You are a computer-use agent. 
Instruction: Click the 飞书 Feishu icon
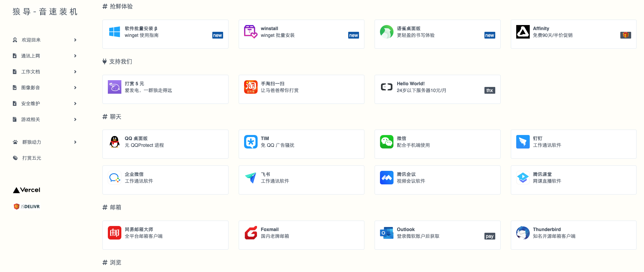(x=251, y=178)
